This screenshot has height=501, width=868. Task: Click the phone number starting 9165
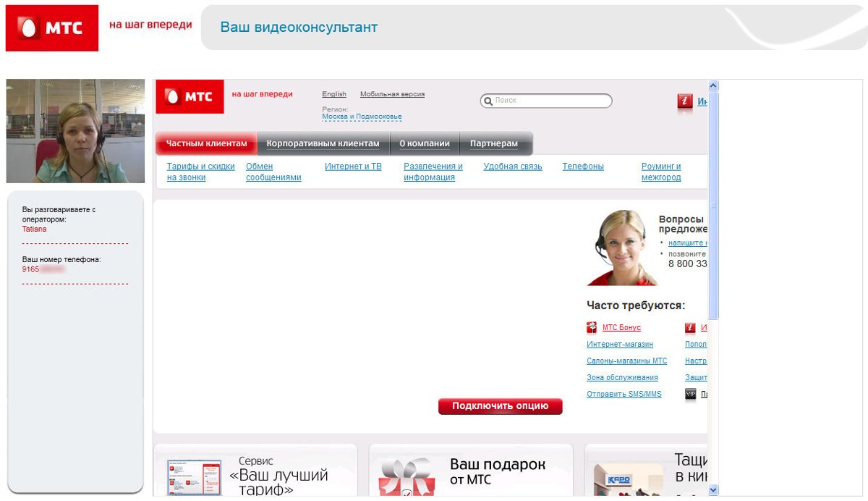43,269
